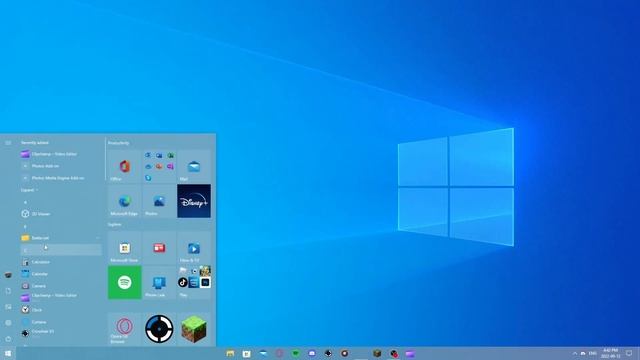Open the notification center icon
Viewport: 640px width, 360px height.
coord(629,353)
